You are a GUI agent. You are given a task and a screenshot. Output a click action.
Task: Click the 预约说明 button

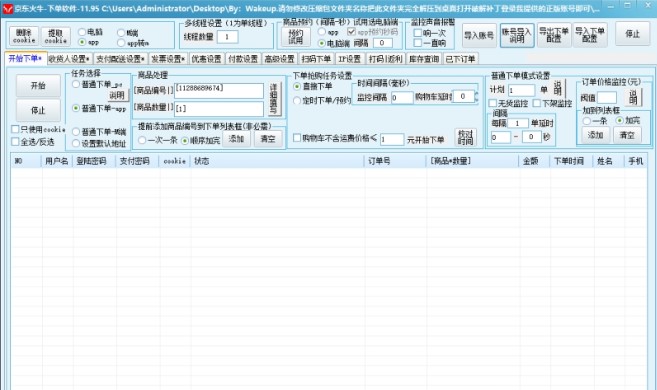[x=295, y=36]
